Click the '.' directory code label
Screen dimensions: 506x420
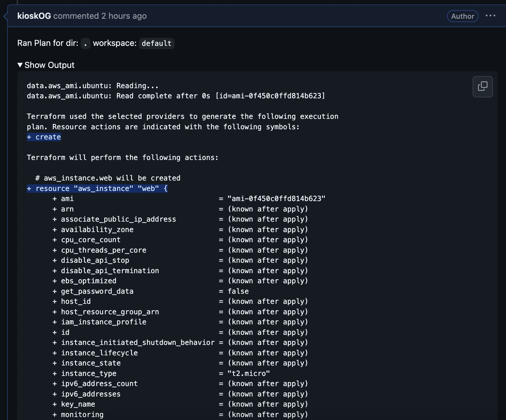[x=86, y=43]
